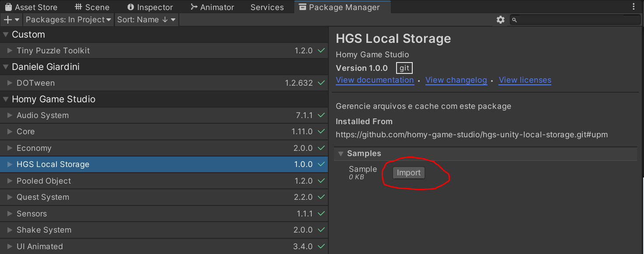Expand the HGS Local Storage row arrow
The width and height of the screenshot is (644, 254).
(x=10, y=164)
